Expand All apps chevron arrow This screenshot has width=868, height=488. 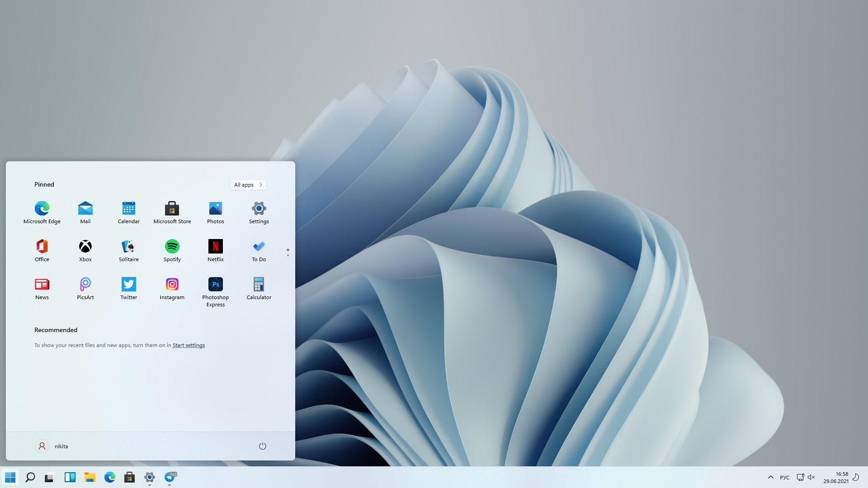[x=260, y=185]
